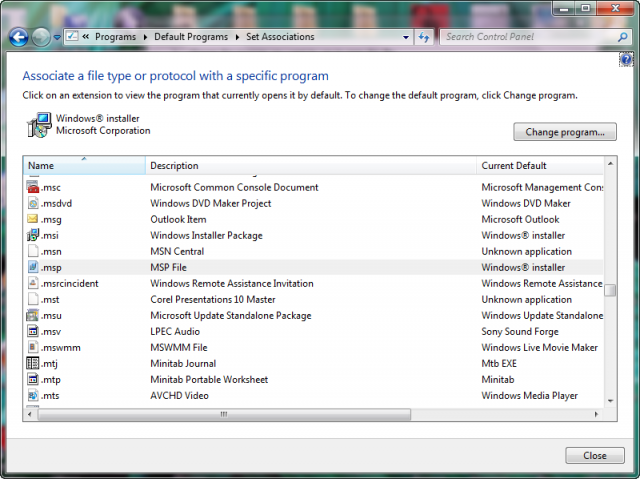640x479 pixels.
Task: Select the .msg envelope icon
Action: pyautogui.click(x=33, y=219)
